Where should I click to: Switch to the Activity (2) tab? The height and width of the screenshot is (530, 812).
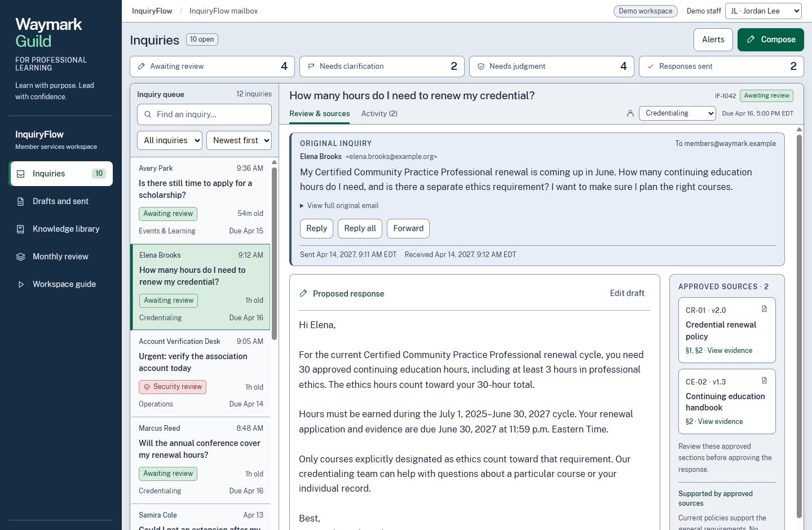tap(379, 113)
